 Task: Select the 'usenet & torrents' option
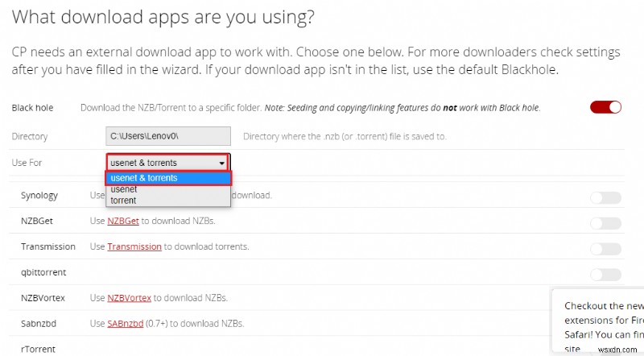pyautogui.click(x=168, y=178)
